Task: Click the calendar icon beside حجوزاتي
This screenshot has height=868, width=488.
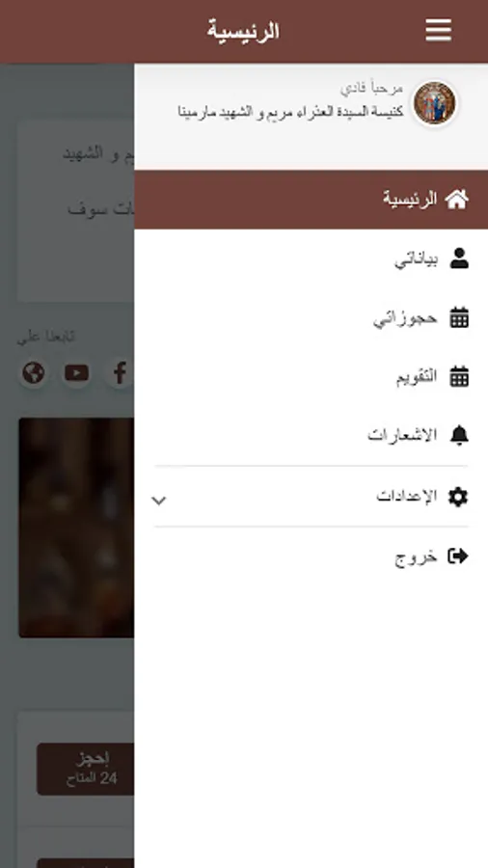Action: pyautogui.click(x=459, y=317)
